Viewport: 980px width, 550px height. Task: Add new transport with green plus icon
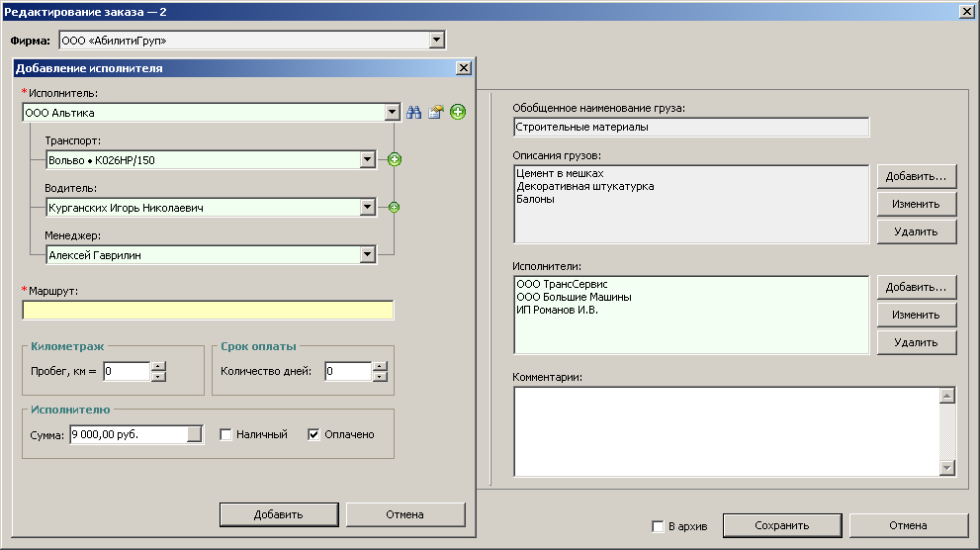click(x=394, y=159)
